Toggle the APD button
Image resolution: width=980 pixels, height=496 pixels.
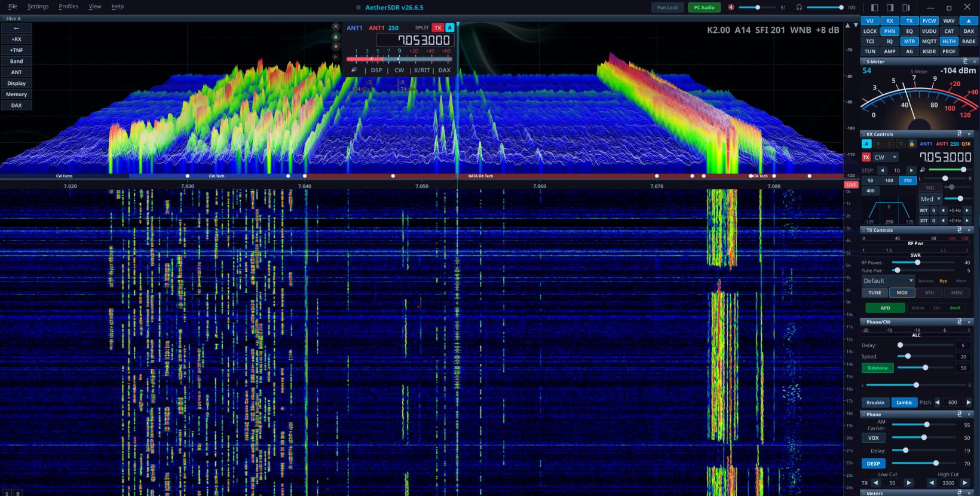(885, 308)
